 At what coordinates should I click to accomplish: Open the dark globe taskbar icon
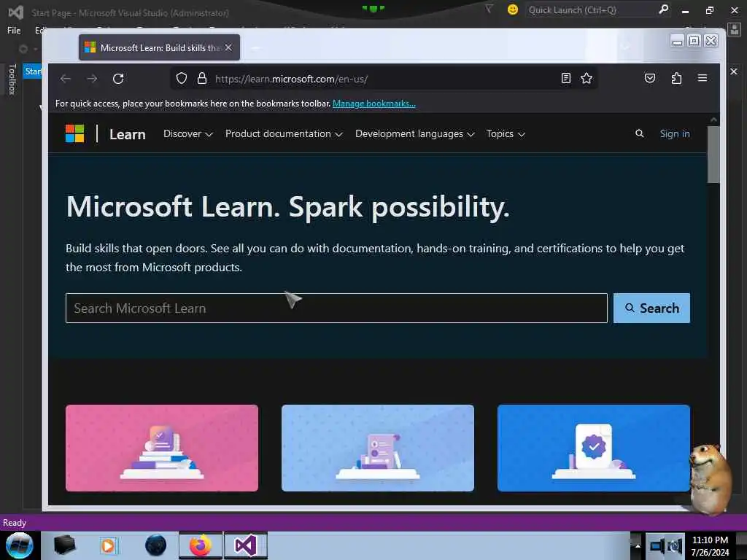[156, 545]
